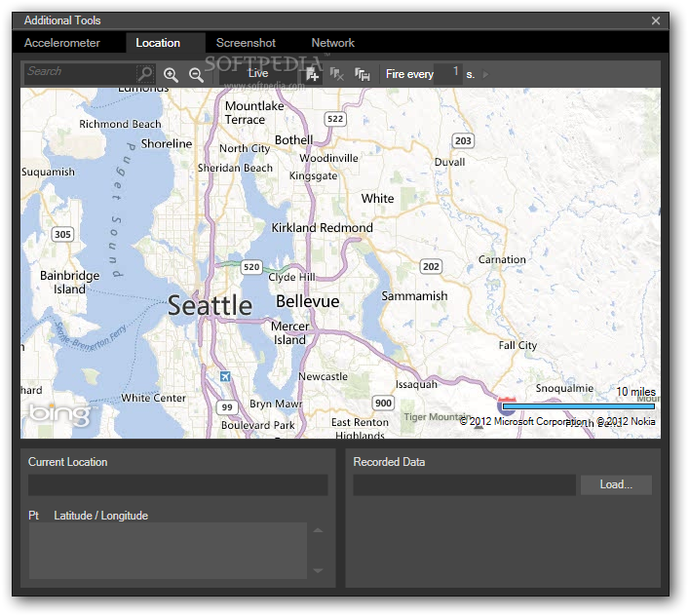Click the Route 305 shield
689x616 pixels.
tap(62, 234)
